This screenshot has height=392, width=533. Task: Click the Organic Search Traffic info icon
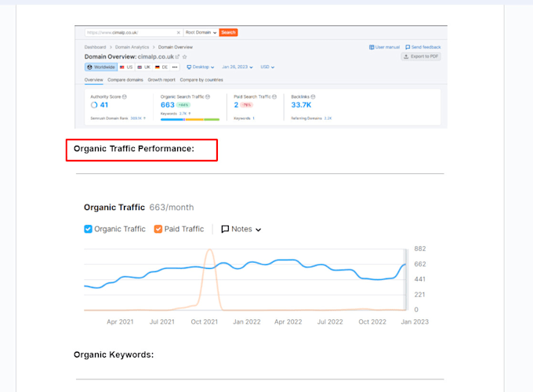[208, 97]
